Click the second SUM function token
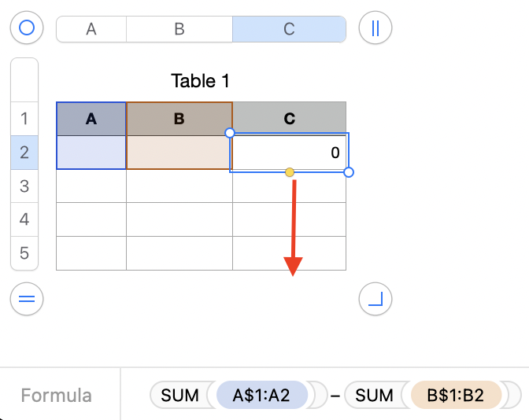The height and width of the screenshot is (420, 529). [x=375, y=395]
